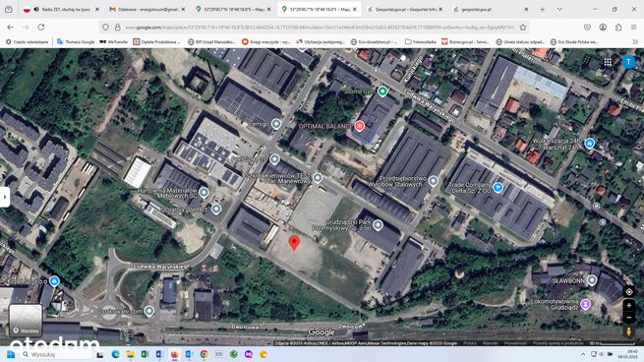Switch to the Gmail Odebrane tab
The width and height of the screenshot is (644, 362).
[x=146, y=9]
